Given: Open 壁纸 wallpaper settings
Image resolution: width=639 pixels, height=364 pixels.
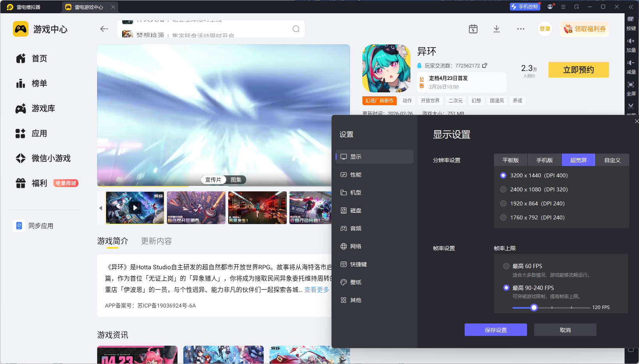Looking at the screenshot, I should point(375,282).
